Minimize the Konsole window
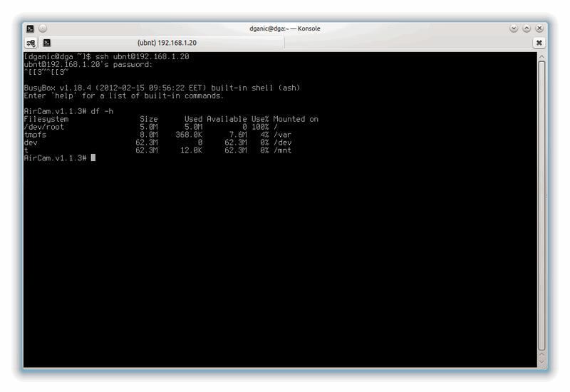 (514, 29)
